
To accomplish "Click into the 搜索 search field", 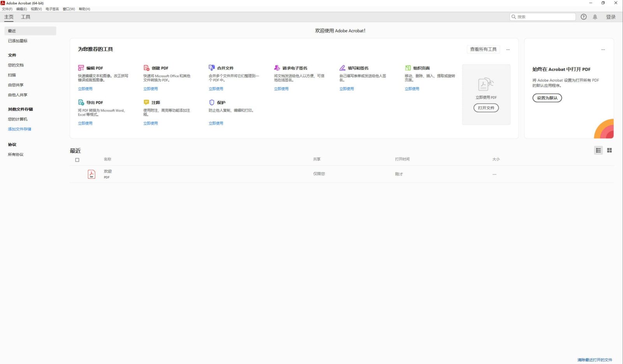I will 543,17.
